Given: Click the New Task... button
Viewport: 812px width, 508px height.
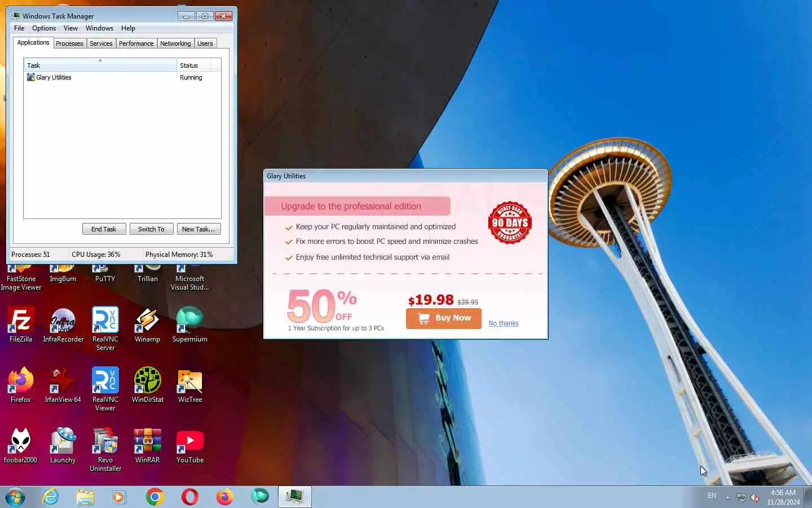Looking at the screenshot, I should pyautogui.click(x=198, y=229).
